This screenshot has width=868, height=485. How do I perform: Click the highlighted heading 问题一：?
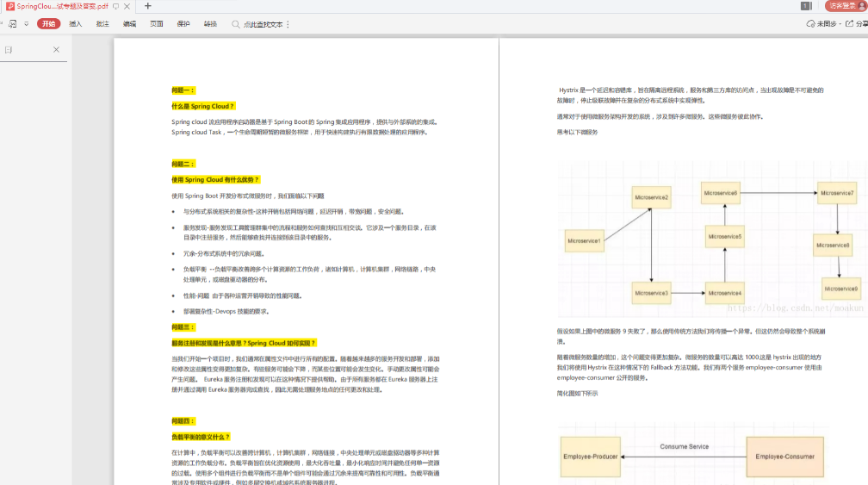point(183,90)
